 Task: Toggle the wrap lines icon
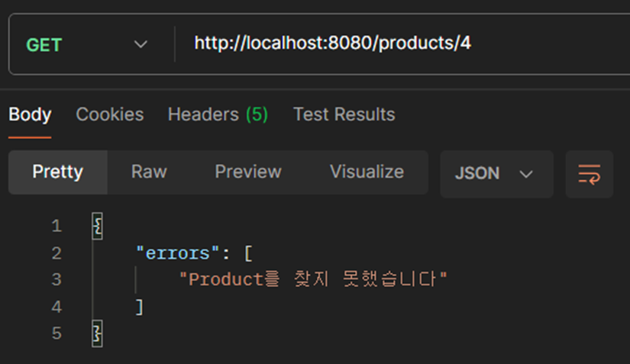pyautogui.click(x=590, y=174)
